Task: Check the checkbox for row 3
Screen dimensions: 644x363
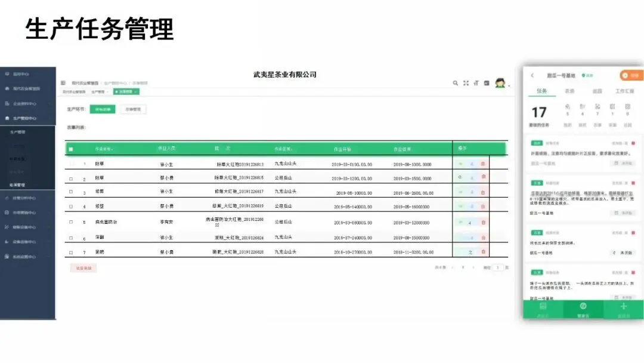Action: click(71, 192)
